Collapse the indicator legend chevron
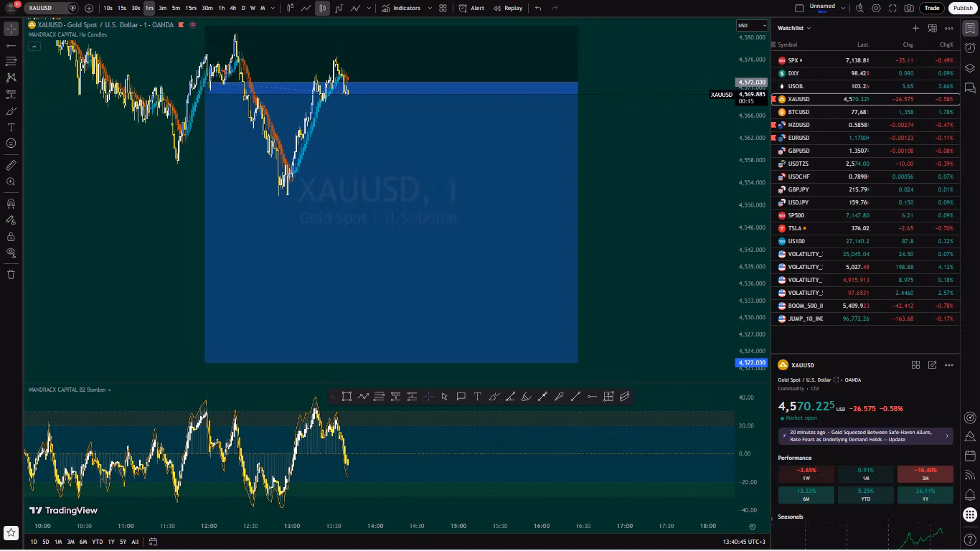The height and width of the screenshot is (551, 980). click(34, 46)
